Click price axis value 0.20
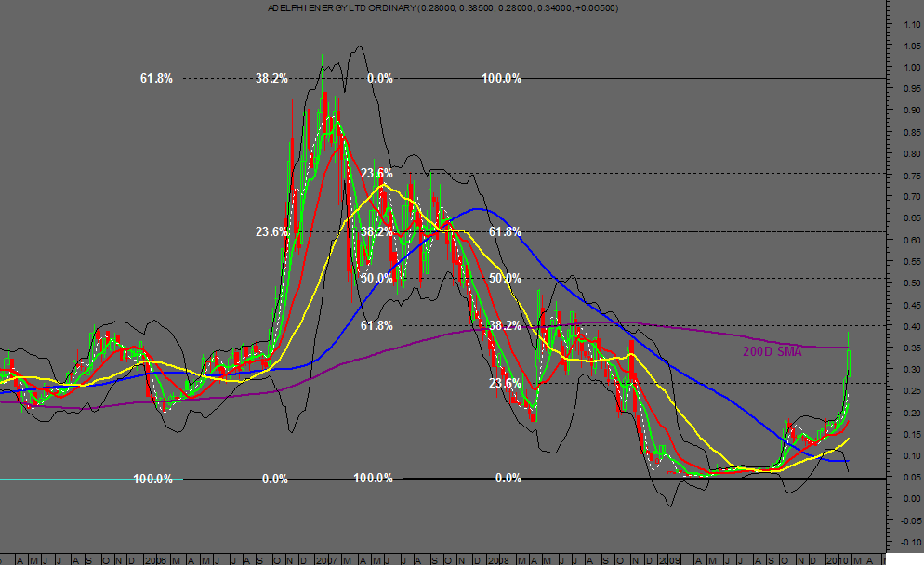 click(x=912, y=413)
